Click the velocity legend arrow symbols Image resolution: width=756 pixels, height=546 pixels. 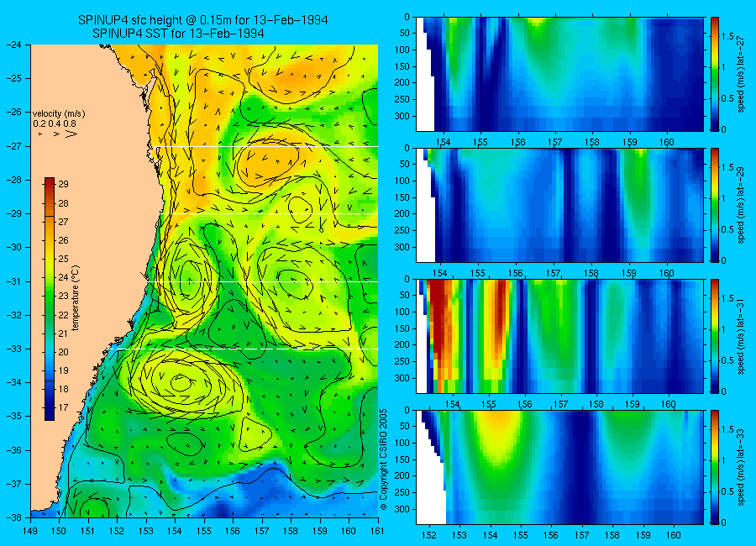pos(58,133)
